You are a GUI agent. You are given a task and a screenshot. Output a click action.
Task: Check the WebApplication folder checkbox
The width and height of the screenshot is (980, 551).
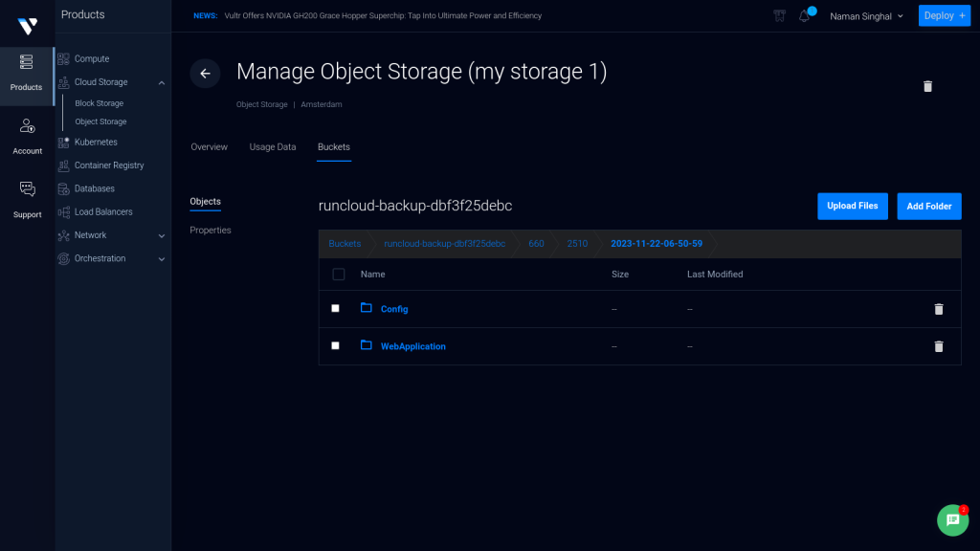335,345
